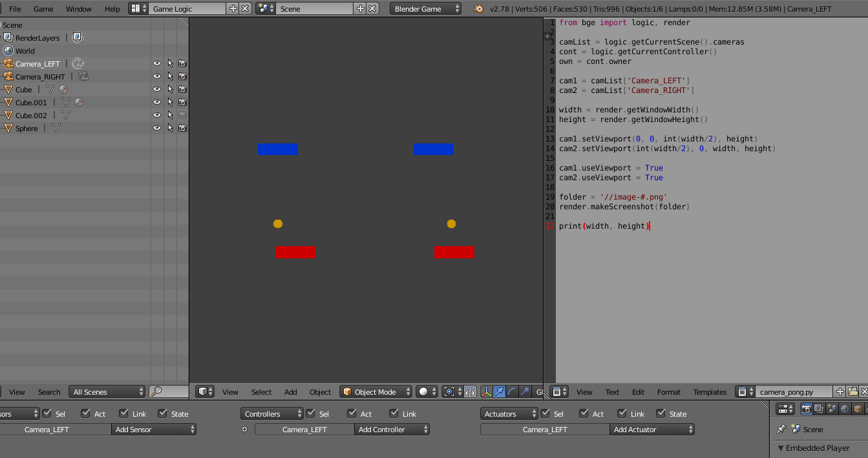
Task: Open a new text file with the plus button
Action: pyautogui.click(x=839, y=391)
